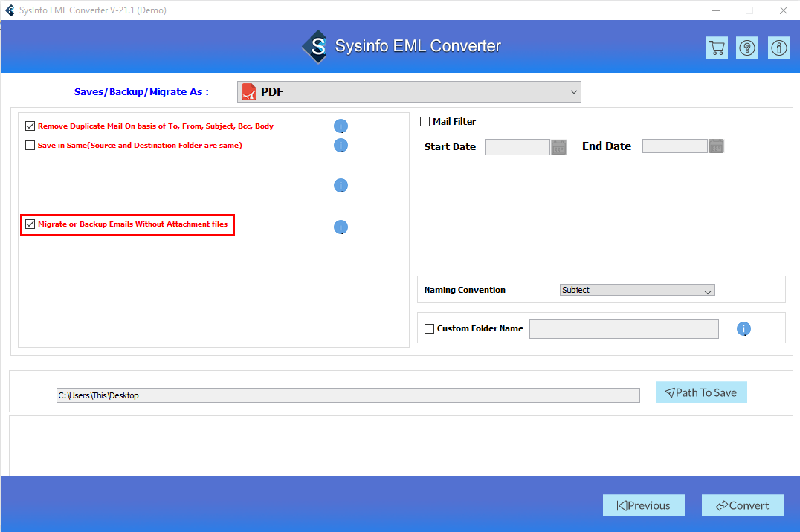Image resolution: width=800 pixels, height=532 pixels.
Task: Enable the Custom Folder Name checkbox
Action: (x=430, y=328)
